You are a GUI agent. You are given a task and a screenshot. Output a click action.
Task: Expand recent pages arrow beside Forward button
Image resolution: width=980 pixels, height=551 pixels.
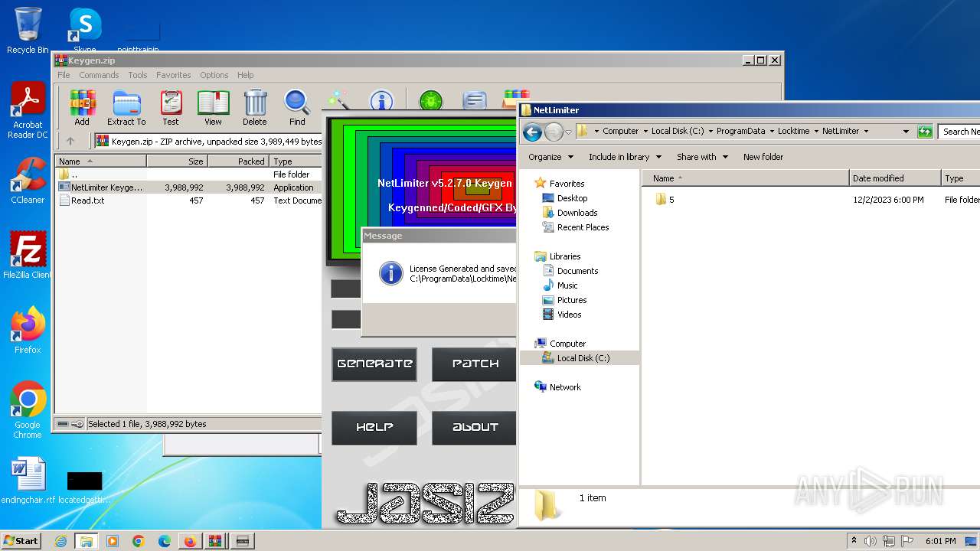pos(568,132)
